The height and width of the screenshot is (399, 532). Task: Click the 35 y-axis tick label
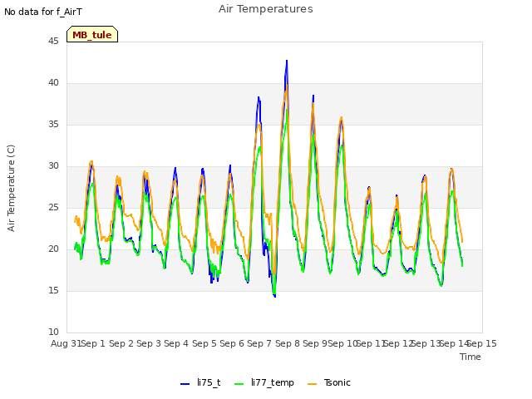53,124
